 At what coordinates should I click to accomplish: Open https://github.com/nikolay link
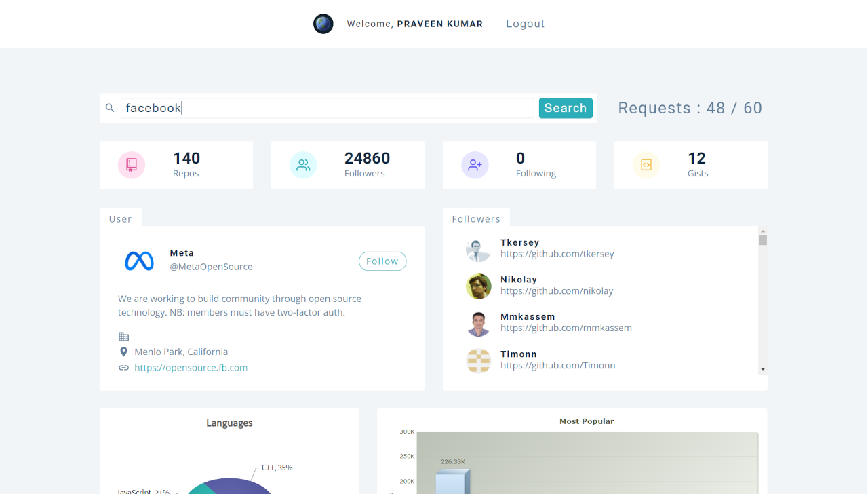[x=557, y=291]
